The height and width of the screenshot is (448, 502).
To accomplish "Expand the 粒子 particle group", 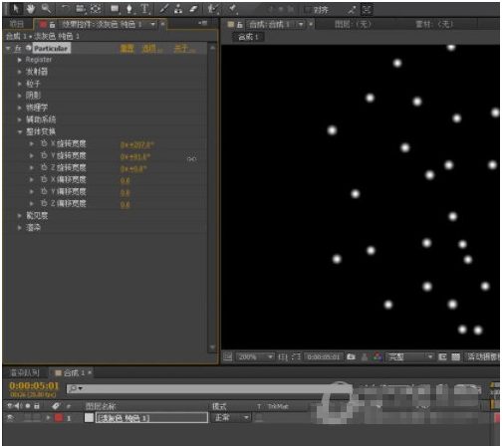I will 20,84.
